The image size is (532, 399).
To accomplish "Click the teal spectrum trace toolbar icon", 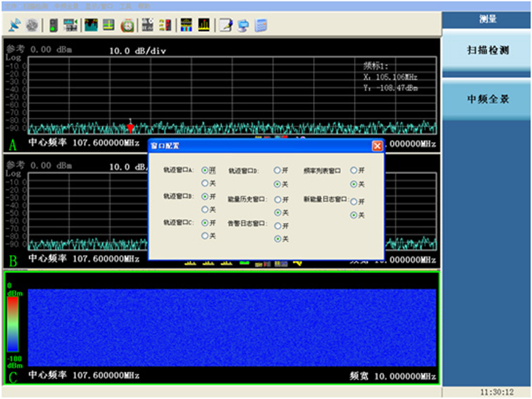I will click(90, 25).
